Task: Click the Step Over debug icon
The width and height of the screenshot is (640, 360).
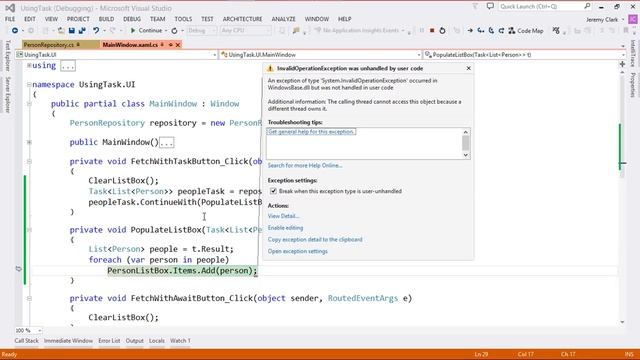Action: coord(491,31)
